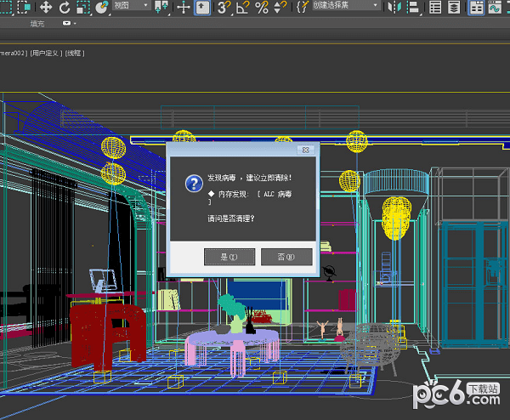Open the 视图 reference coordinate dropdown

(x=132, y=6)
